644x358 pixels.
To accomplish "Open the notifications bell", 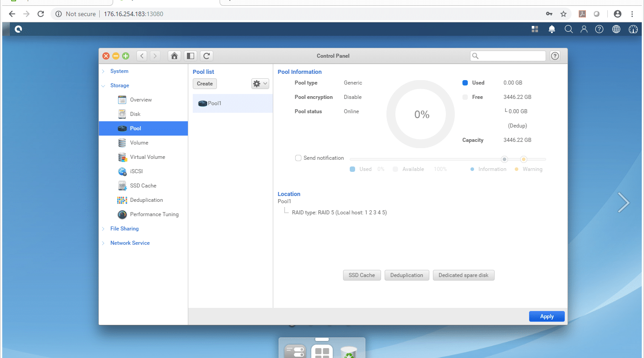I will coord(552,29).
